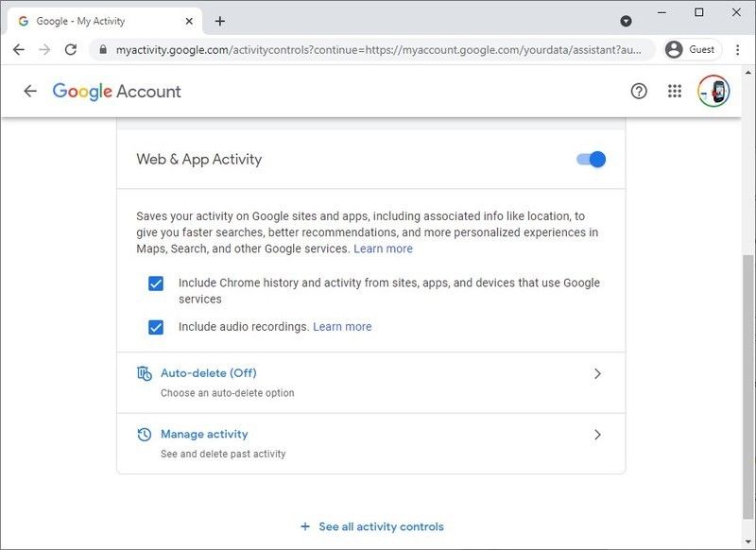Image resolution: width=756 pixels, height=550 pixels.
Task: Expand the Manage activity row
Action: point(597,434)
